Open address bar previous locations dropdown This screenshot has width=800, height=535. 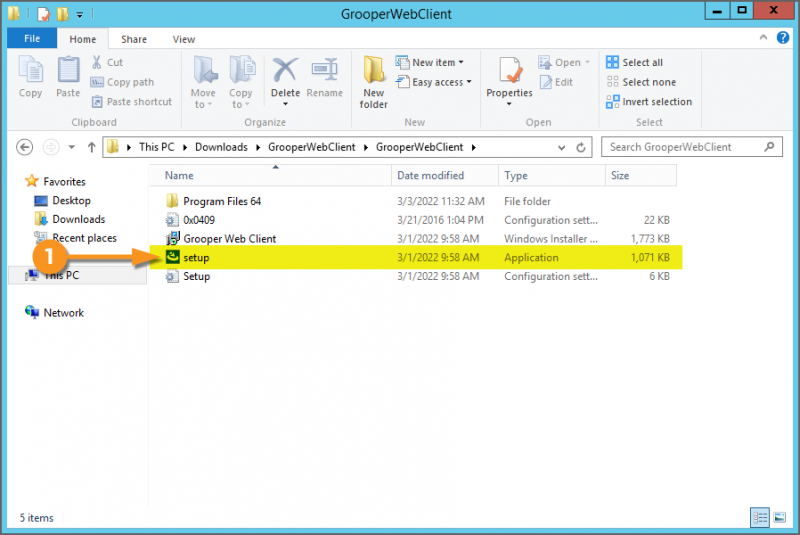point(561,148)
